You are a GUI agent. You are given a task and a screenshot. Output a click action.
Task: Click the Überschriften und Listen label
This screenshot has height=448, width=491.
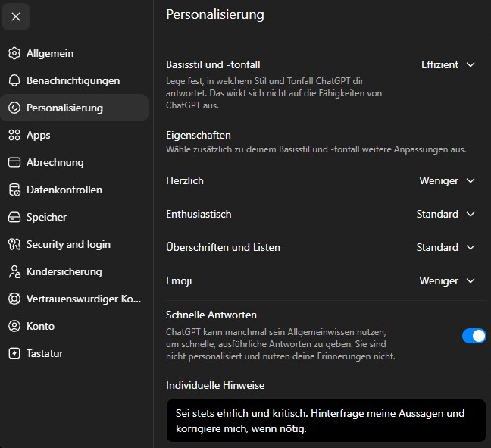(223, 247)
